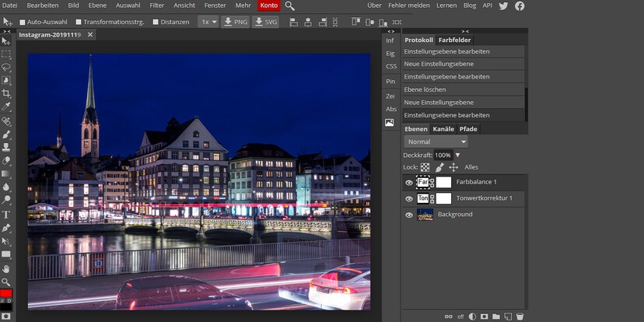Open the image panel icon in sidebar
Image resolution: width=644 pixels, height=322 pixels.
pos(390,122)
